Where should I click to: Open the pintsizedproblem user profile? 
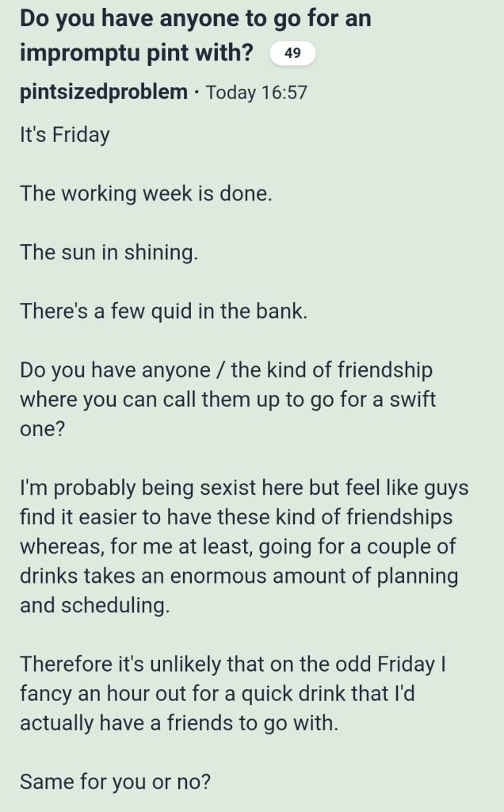tap(104, 92)
